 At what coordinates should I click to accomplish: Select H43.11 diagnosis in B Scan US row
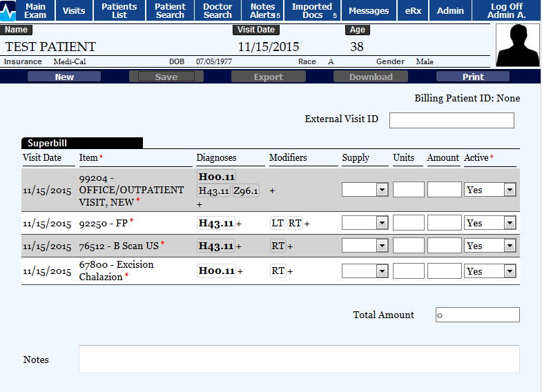click(x=216, y=246)
